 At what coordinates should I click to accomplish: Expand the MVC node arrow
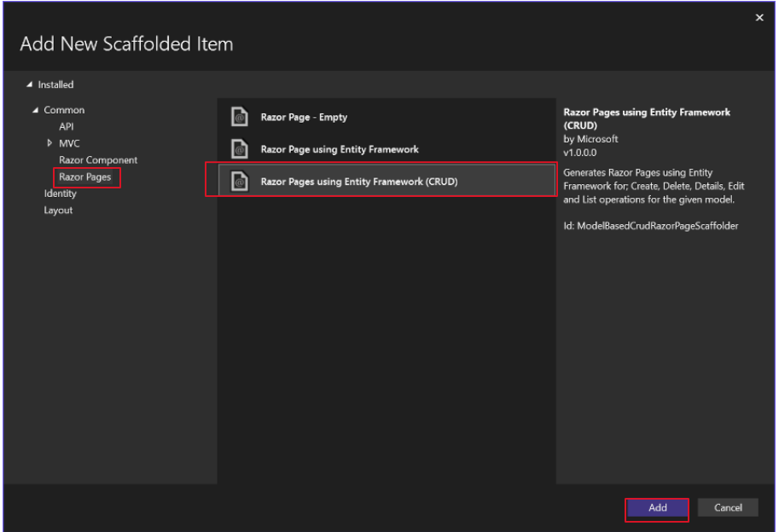[x=49, y=143]
